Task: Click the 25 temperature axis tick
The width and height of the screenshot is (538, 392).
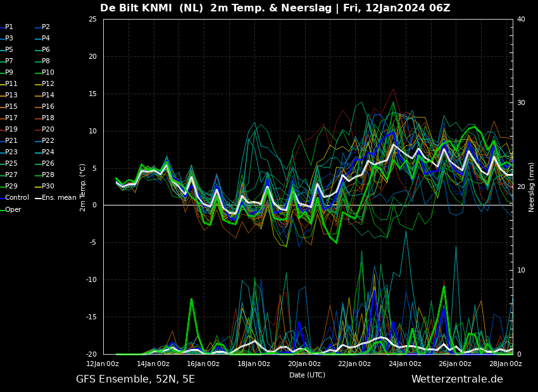Action: [92, 19]
